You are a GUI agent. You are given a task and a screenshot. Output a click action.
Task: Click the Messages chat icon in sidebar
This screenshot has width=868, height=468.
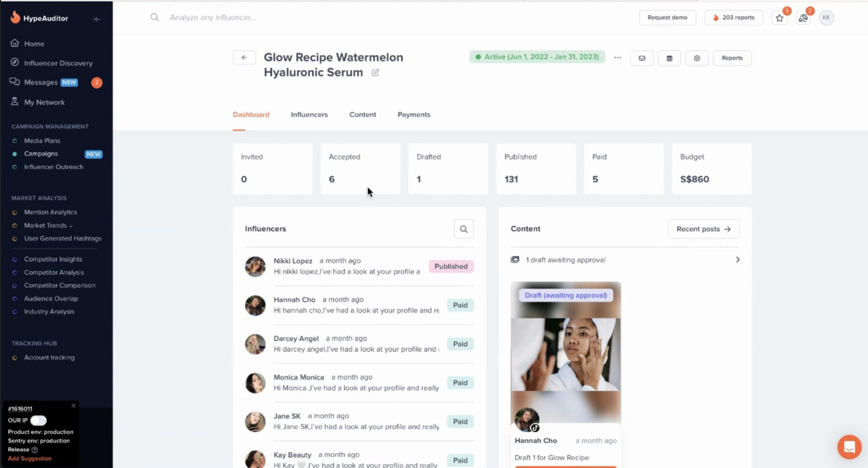tap(15, 82)
